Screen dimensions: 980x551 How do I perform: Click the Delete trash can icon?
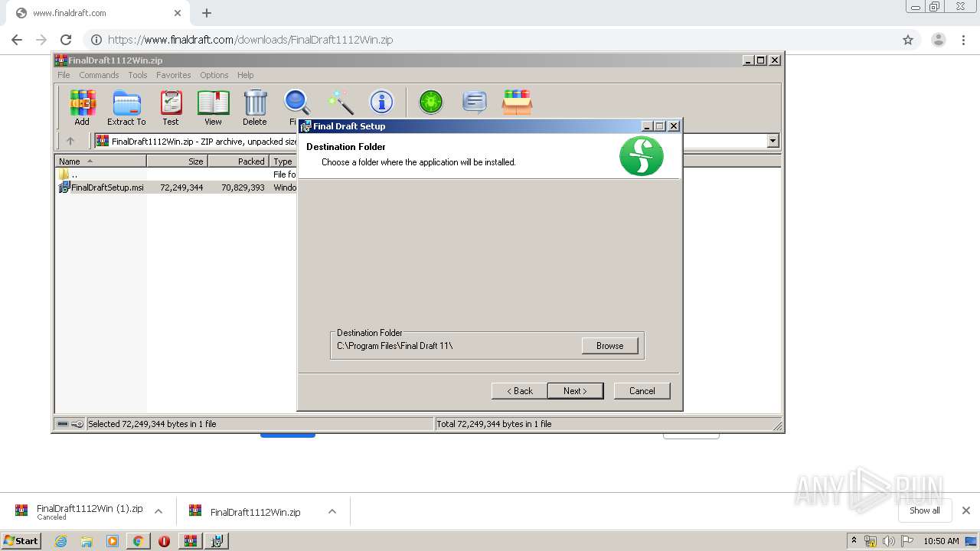255,107
